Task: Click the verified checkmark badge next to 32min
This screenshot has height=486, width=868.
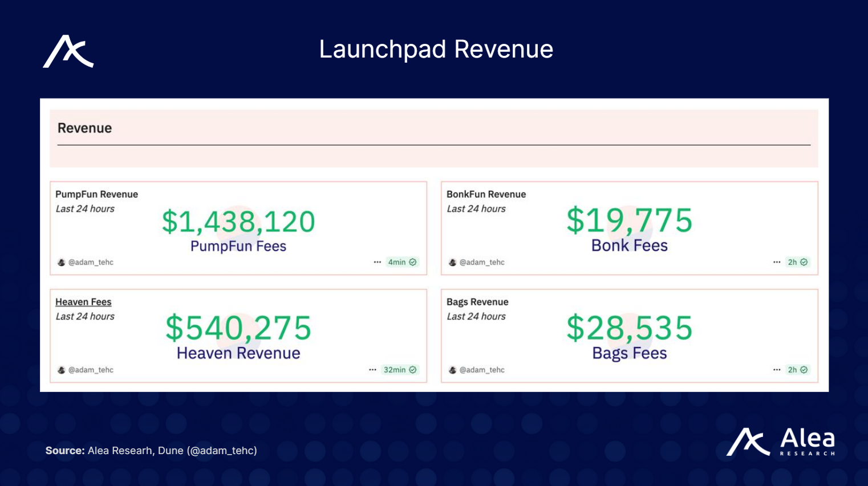Action: [412, 370]
